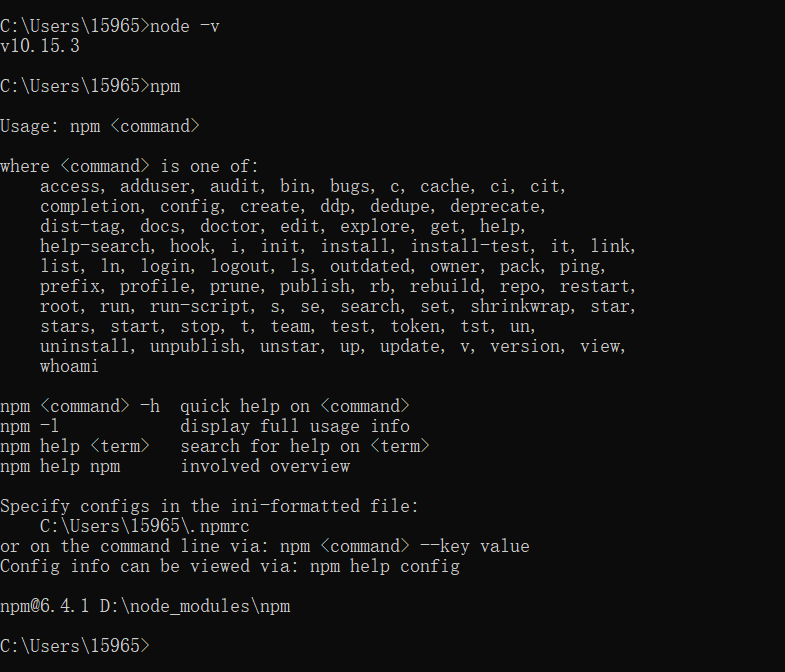
Task: Click the word 'adduser' in command list
Action: pos(155,187)
